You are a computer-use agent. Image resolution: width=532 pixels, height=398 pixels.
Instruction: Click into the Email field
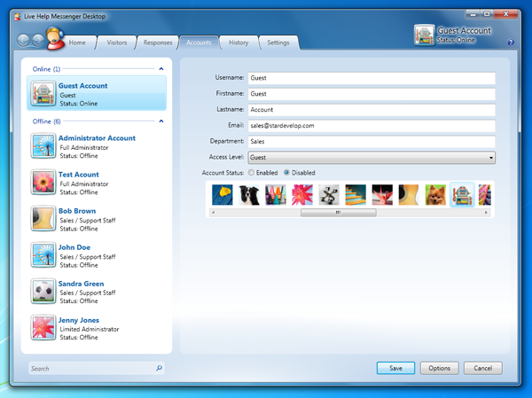click(x=372, y=126)
